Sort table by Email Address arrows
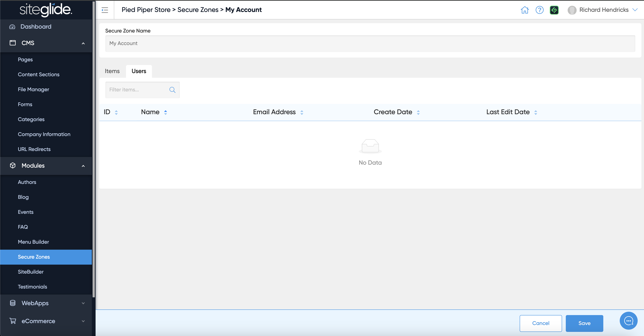Screen dimensions: 644x336 coord(302,112)
